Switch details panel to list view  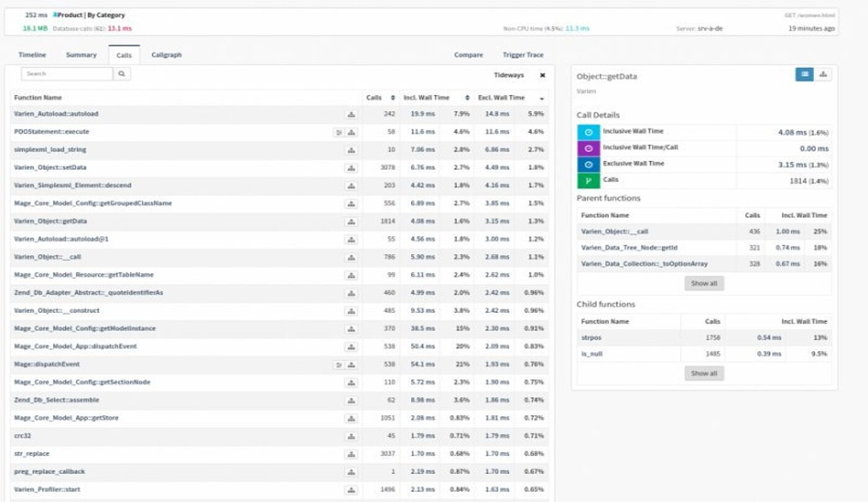tap(804, 74)
